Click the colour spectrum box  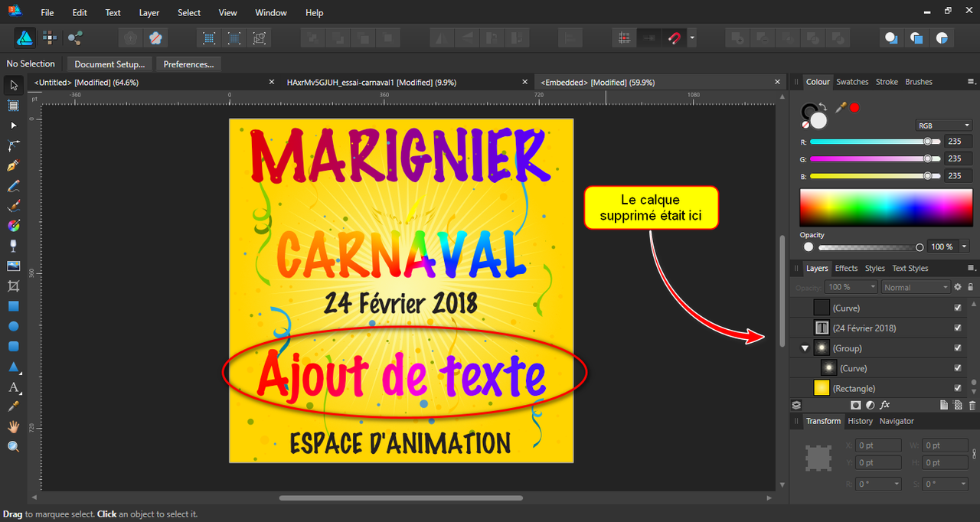point(887,207)
